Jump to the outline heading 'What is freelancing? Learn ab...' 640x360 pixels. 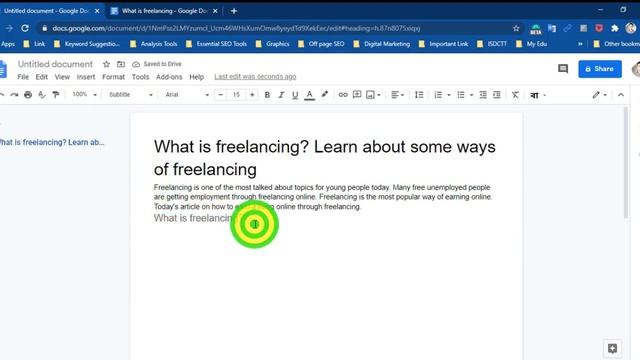coord(51,142)
